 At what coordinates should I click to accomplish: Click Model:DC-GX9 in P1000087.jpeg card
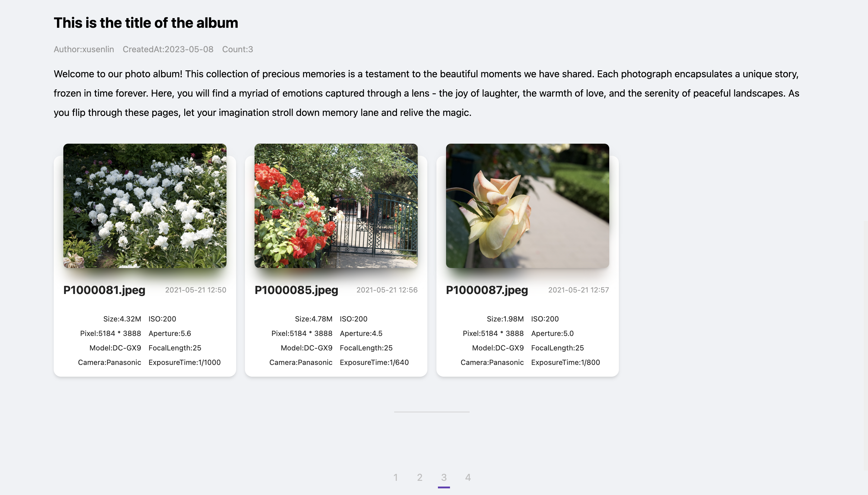pos(498,348)
